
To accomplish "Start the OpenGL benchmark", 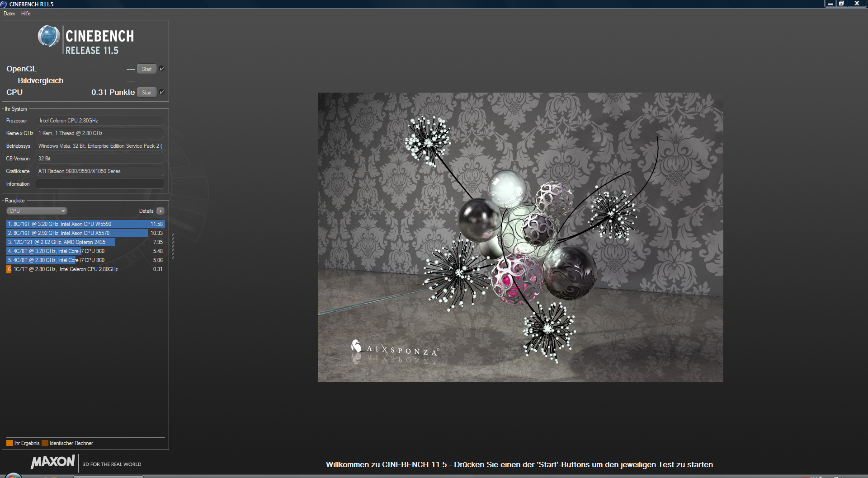I will pos(146,69).
